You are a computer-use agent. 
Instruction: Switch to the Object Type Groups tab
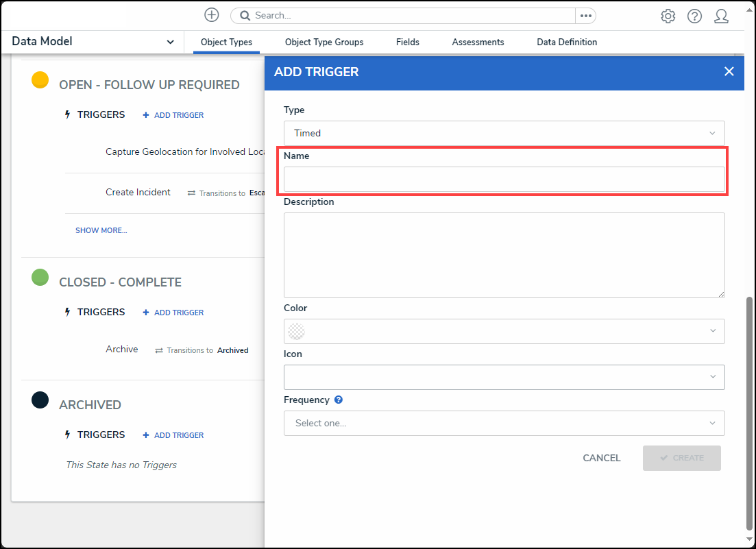324,42
